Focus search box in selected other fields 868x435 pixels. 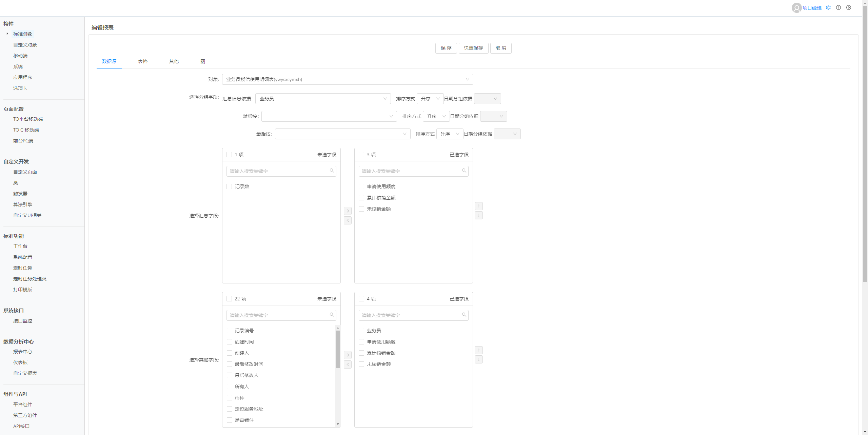click(x=414, y=315)
